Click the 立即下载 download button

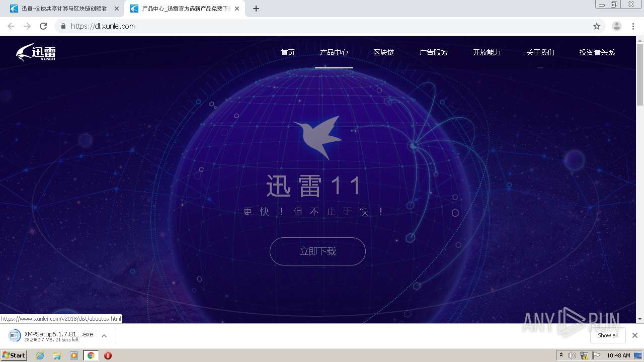(x=317, y=251)
